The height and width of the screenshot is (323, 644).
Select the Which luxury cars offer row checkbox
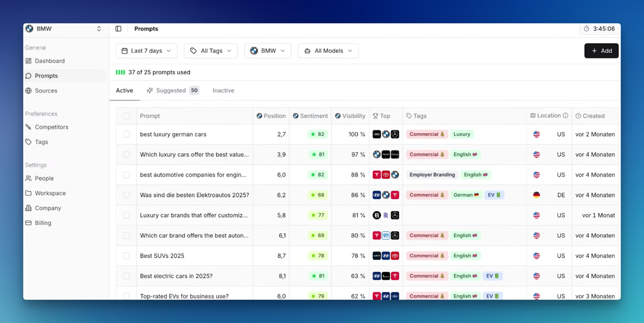pos(127,155)
